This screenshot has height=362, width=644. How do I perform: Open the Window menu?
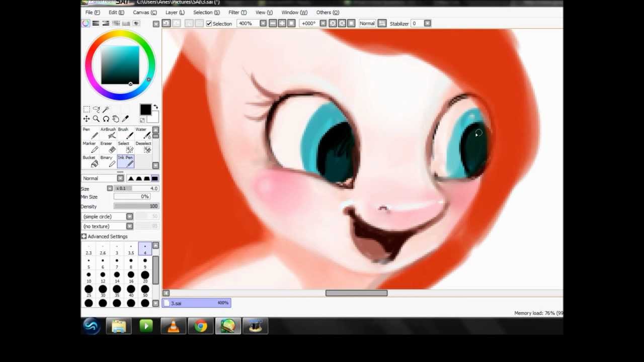pyautogui.click(x=294, y=12)
